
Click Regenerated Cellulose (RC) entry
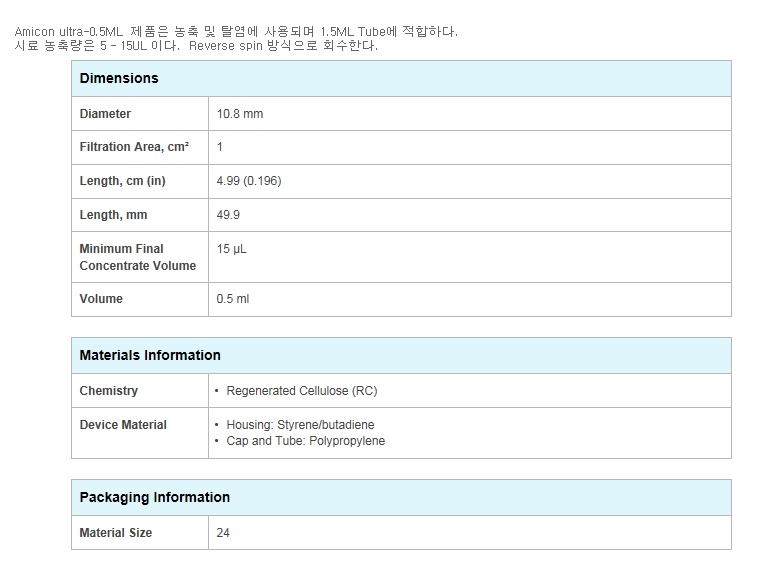click(302, 391)
